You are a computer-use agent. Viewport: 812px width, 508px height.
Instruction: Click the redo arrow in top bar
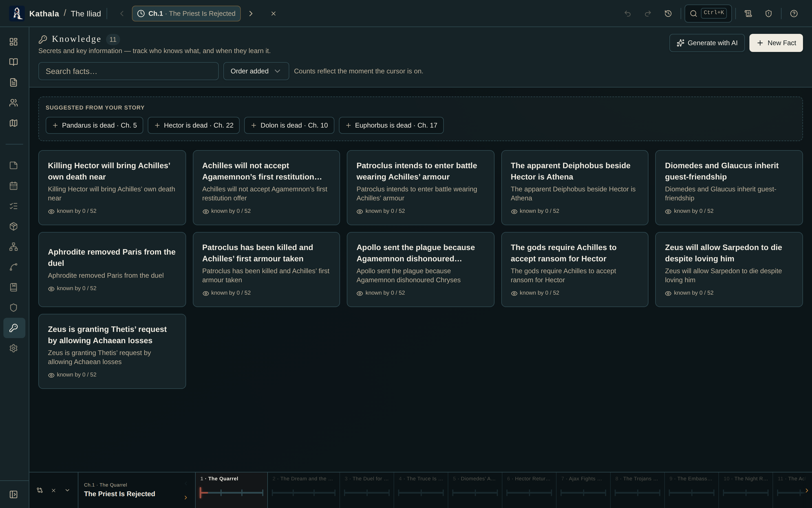click(x=648, y=14)
